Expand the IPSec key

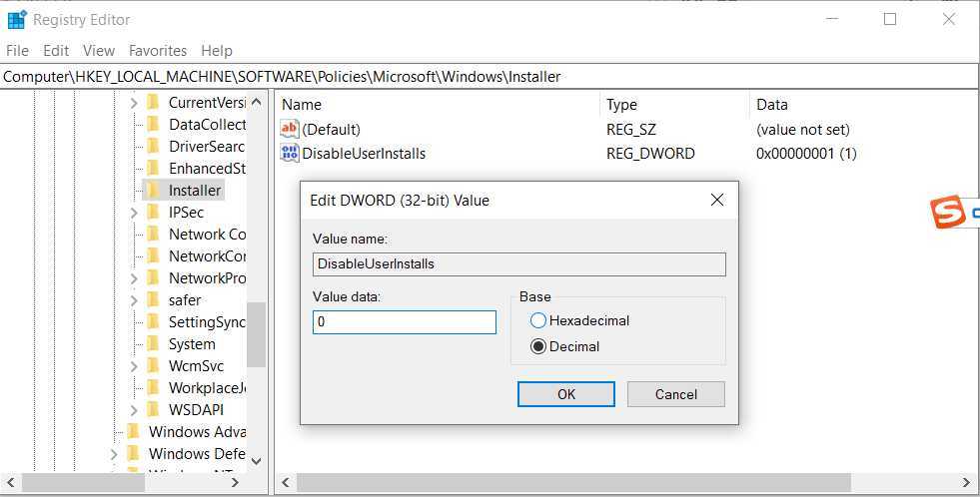tap(134, 213)
